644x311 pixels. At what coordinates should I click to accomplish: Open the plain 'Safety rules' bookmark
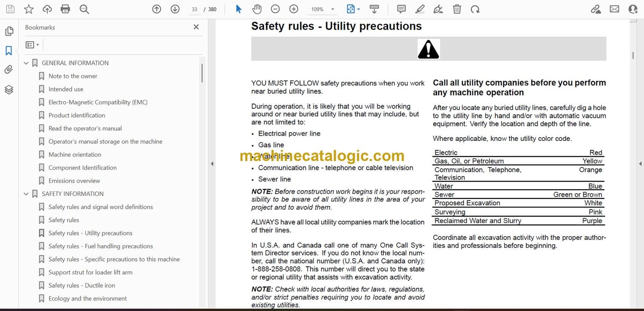64,220
